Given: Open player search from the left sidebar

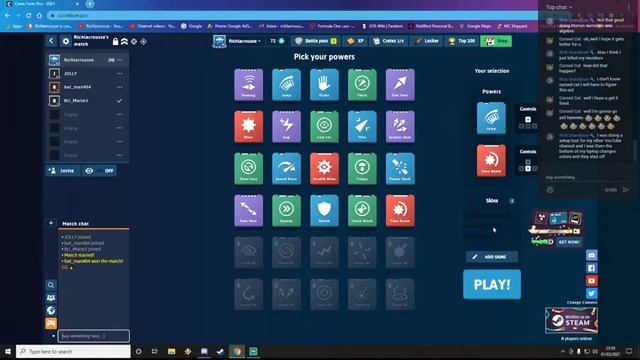Looking at the screenshot, I should point(51,285).
